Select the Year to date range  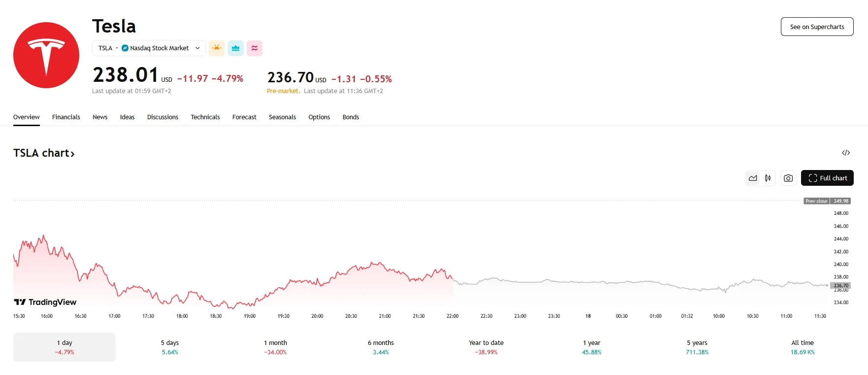click(486, 347)
